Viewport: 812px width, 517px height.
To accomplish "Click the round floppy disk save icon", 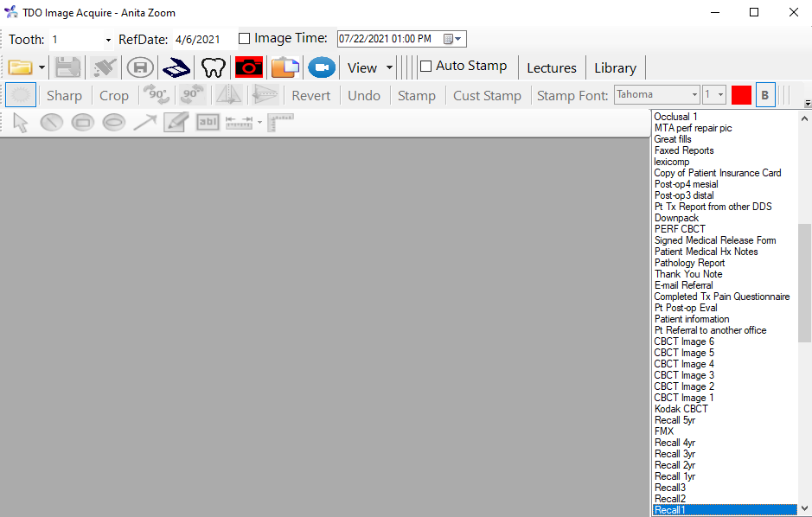I will pos(140,67).
